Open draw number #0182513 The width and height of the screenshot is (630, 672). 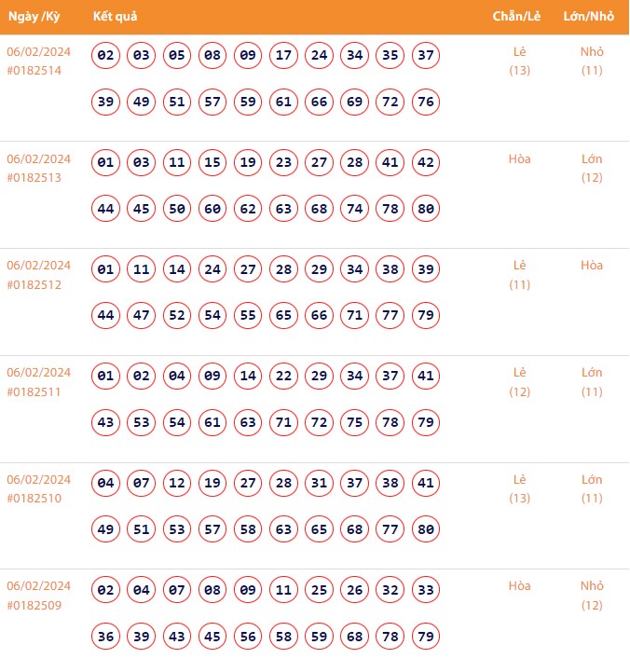pos(34,178)
